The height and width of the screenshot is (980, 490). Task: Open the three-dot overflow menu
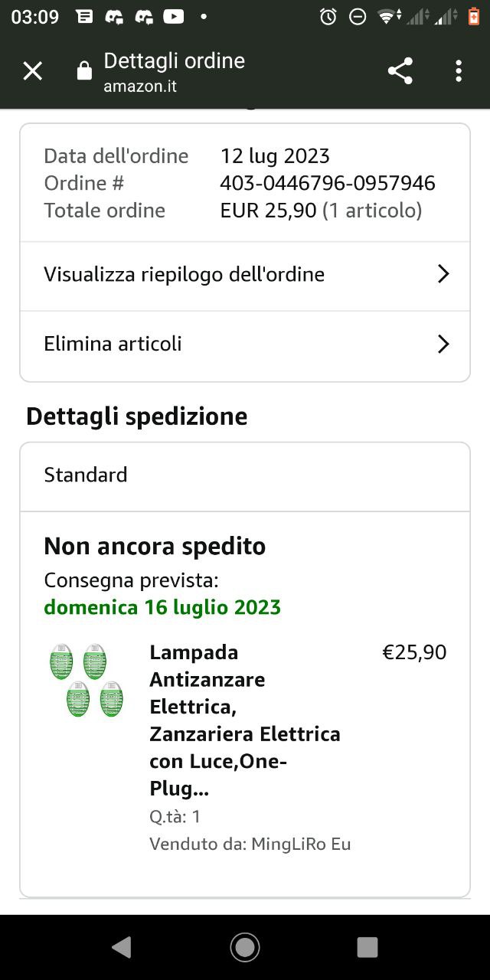[459, 71]
